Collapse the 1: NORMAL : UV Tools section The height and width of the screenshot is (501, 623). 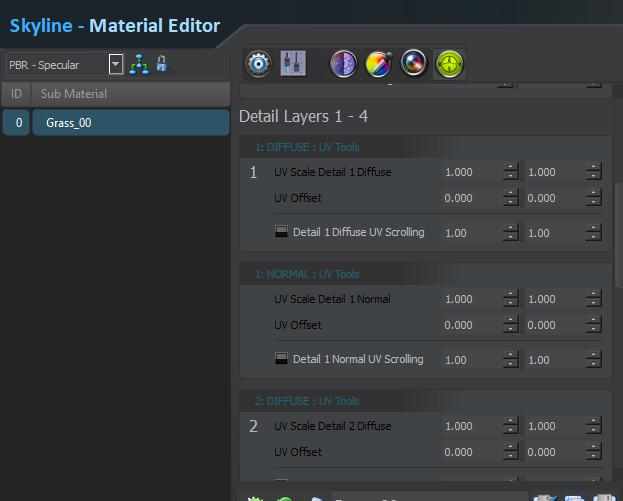coord(307,274)
